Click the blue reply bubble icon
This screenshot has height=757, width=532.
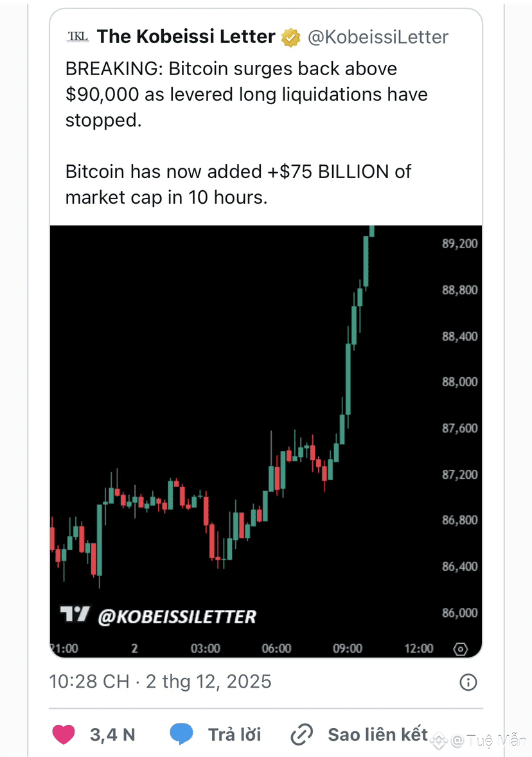pos(182,734)
